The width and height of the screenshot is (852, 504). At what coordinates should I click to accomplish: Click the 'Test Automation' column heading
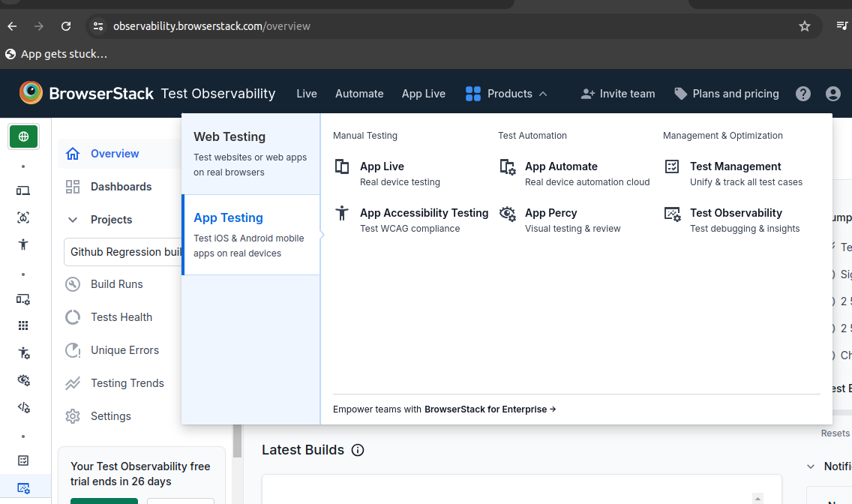(x=532, y=136)
